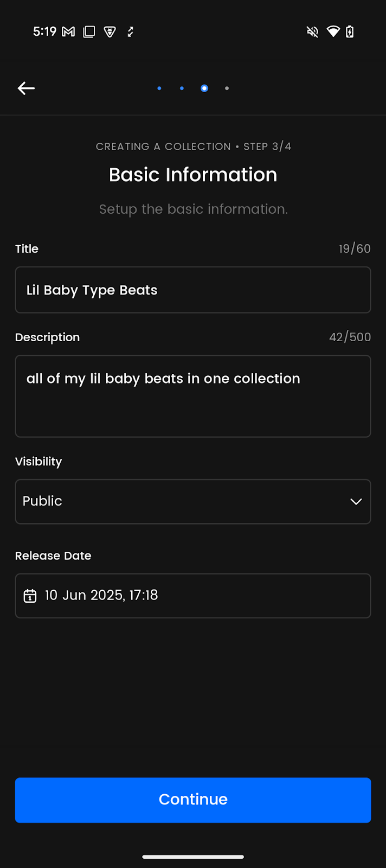Image resolution: width=386 pixels, height=868 pixels.
Task: Tap the muted sound status icon
Action: pyautogui.click(x=312, y=32)
